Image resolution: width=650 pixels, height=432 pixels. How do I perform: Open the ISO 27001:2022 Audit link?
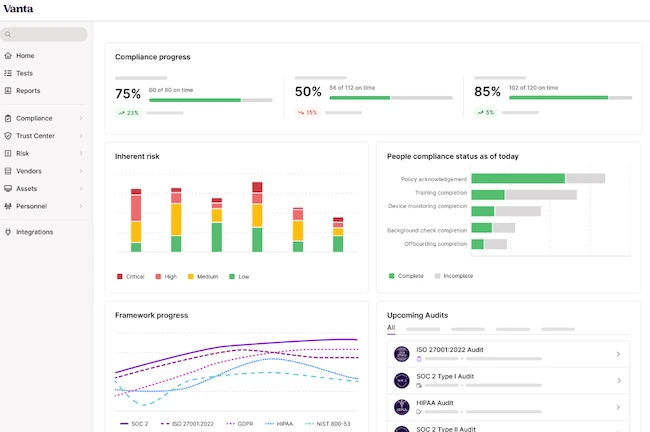click(450, 349)
